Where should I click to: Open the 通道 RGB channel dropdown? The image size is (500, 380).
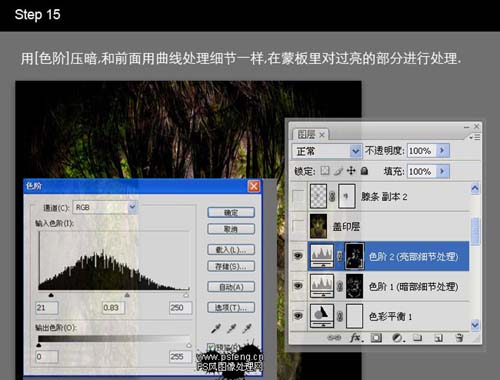pos(105,207)
